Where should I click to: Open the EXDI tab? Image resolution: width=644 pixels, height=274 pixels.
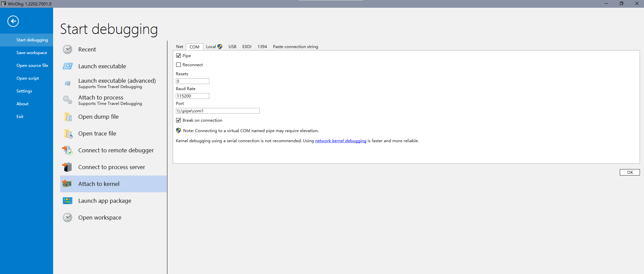[247, 47]
